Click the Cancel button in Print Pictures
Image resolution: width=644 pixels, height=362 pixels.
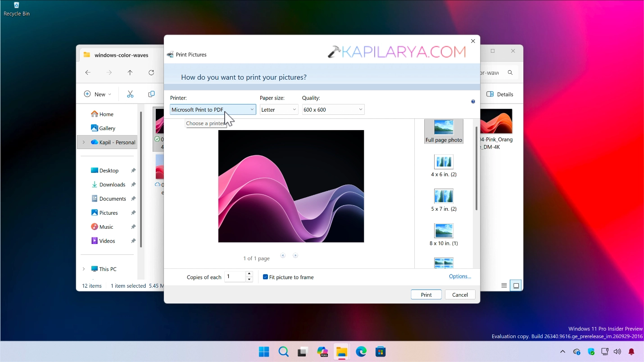pyautogui.click(x=460, y=294)
